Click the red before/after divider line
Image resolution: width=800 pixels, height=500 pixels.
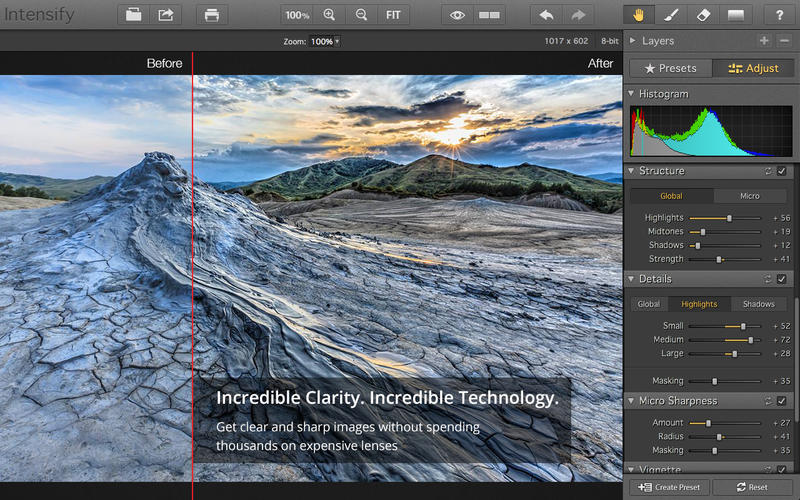pyautogui.click(x=192, y=250)
